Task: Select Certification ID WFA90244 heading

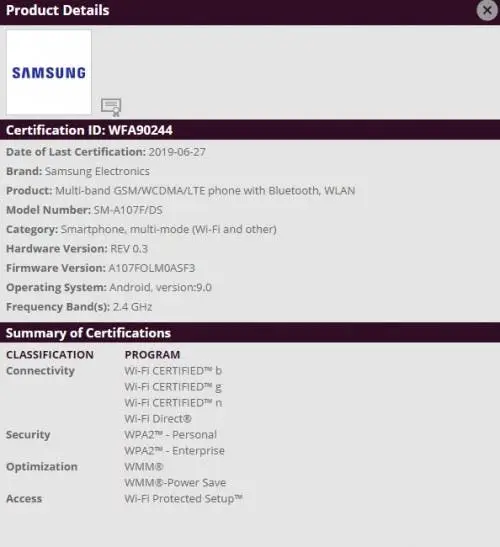Action: 89,130
